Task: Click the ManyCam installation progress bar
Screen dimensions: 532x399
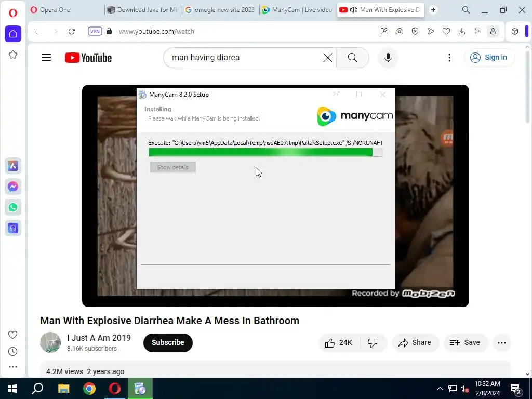Action: tap(265, 152)
